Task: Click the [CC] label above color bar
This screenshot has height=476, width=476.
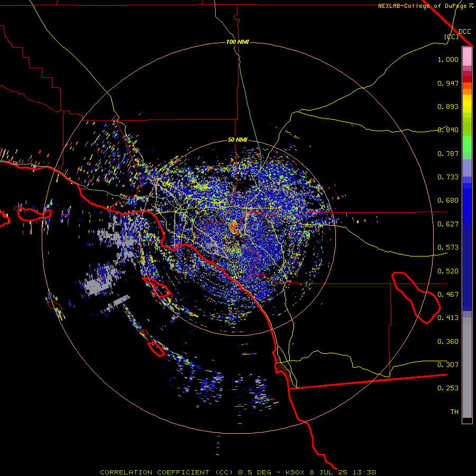Action: tap(451, 36)
